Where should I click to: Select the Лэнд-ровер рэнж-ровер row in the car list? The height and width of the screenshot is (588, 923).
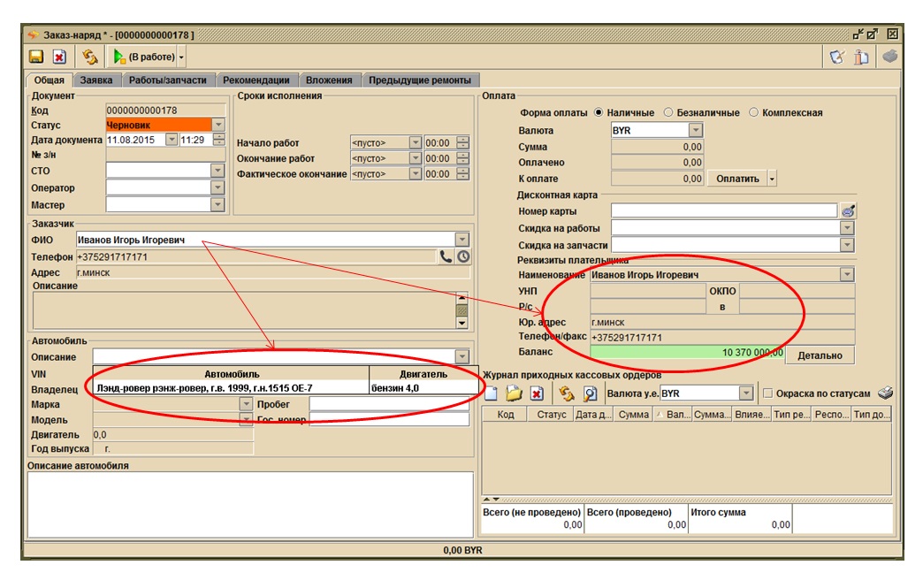pyautogui.click(x=286, y=388)
